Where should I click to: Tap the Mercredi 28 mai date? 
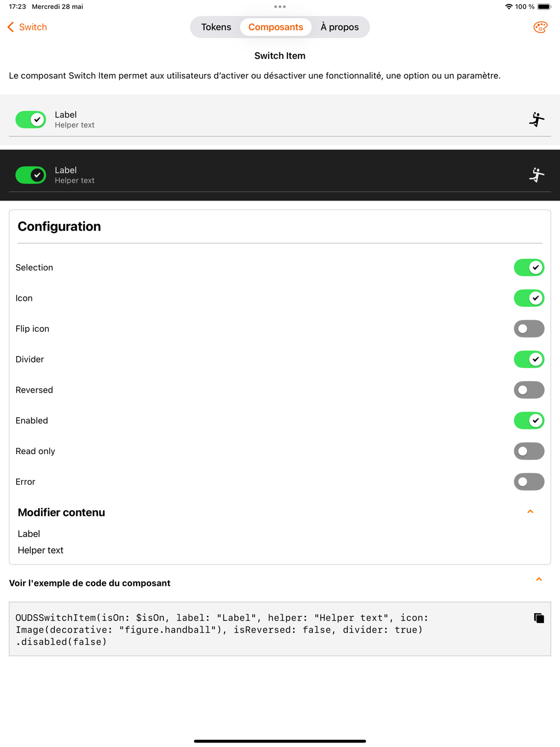58,7
